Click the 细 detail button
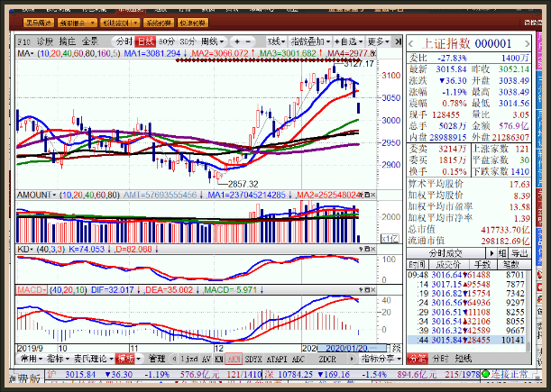The image size is (551, 392). 502,253
